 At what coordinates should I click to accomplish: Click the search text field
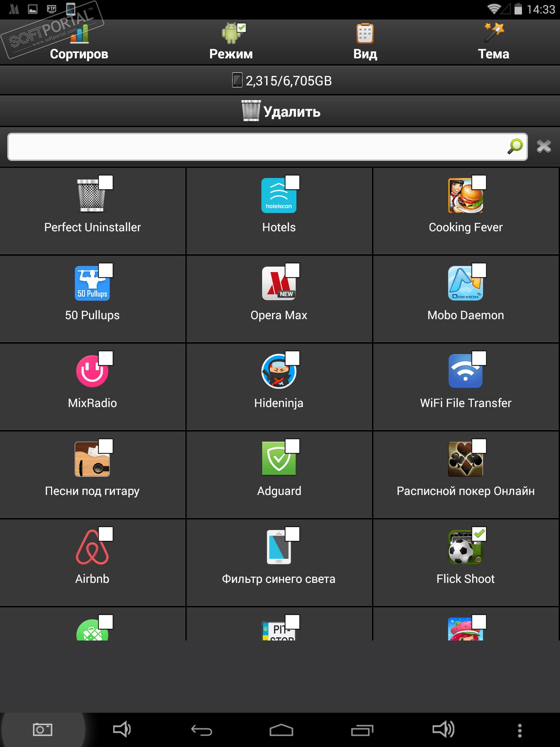(x=268, y=147)
